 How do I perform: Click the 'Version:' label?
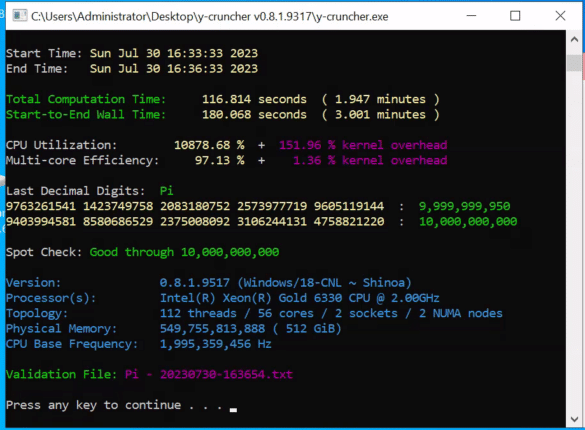point(34,283)
